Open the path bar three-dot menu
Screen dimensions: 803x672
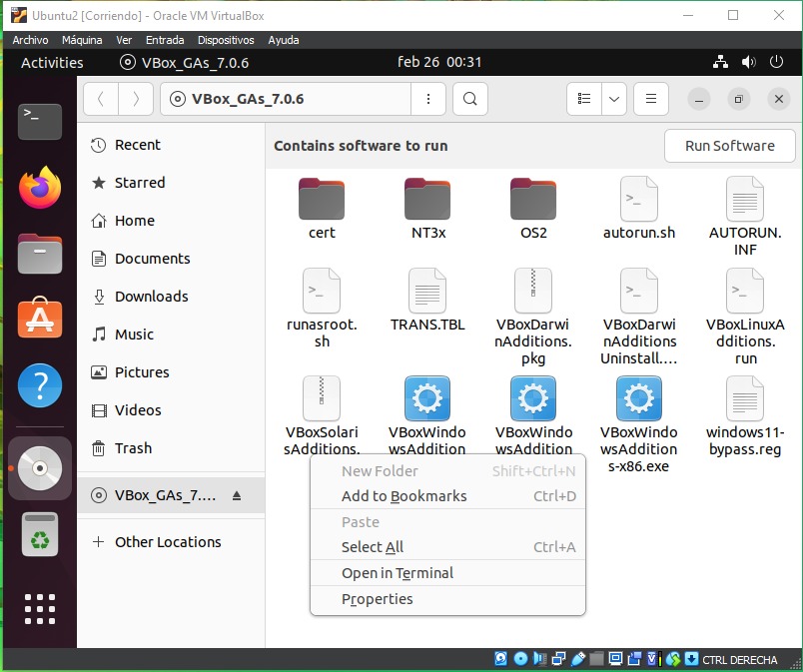click(428, 99)
